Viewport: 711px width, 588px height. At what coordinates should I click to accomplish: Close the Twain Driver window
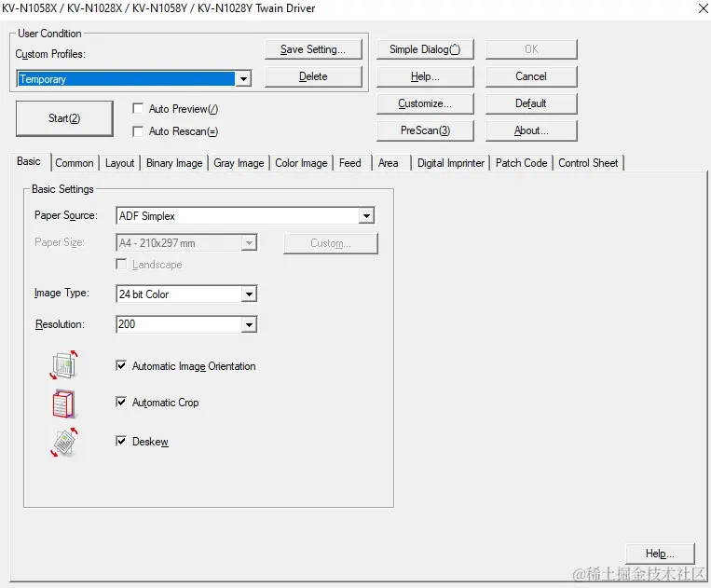pyautogui.click(x=703, y=8)
